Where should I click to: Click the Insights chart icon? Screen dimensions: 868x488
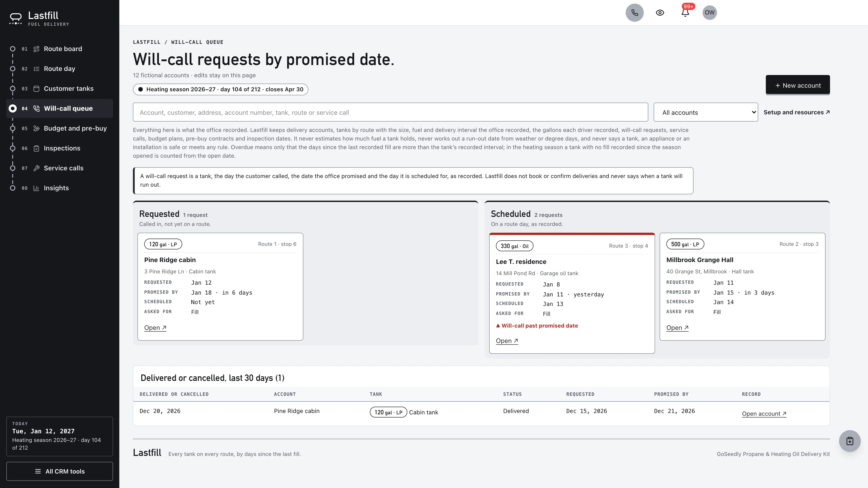click(36, 188)
